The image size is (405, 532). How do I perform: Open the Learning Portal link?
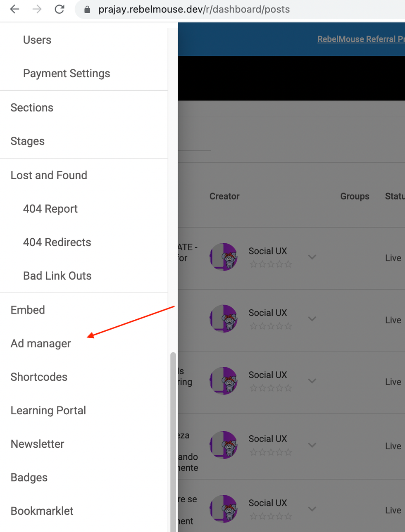[48, 411]
